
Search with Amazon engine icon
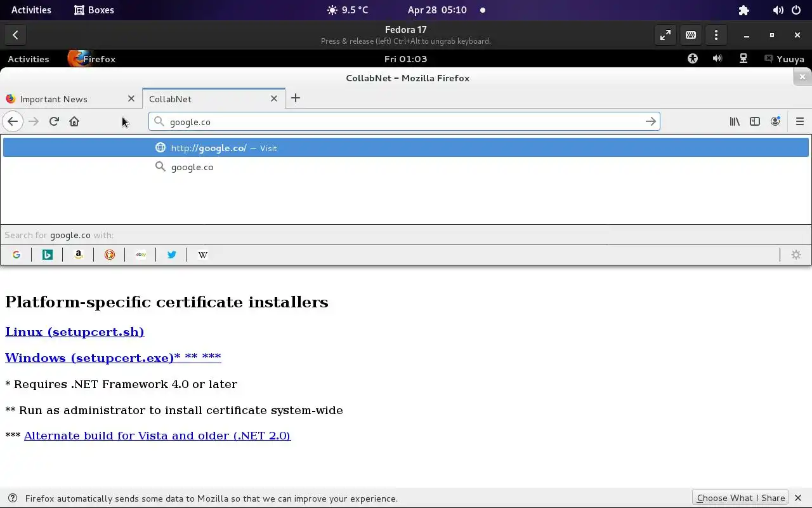[x=79, y=255]
